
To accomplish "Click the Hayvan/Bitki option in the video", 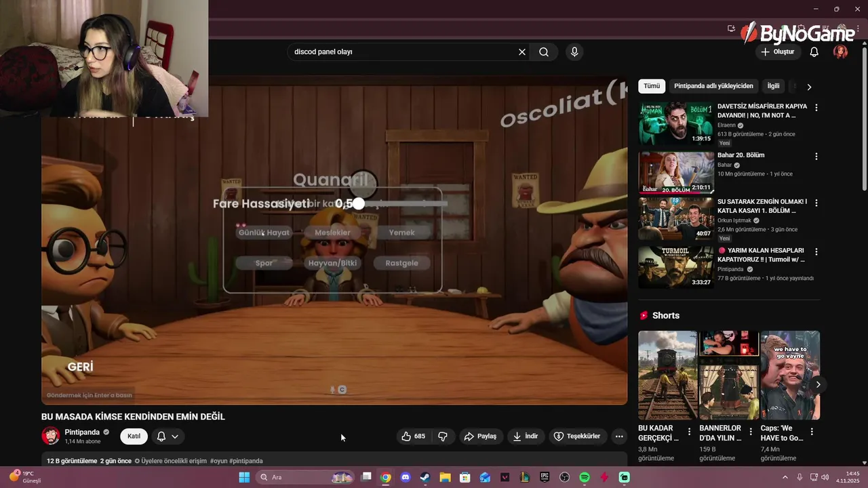I will [x=332, y=263].
